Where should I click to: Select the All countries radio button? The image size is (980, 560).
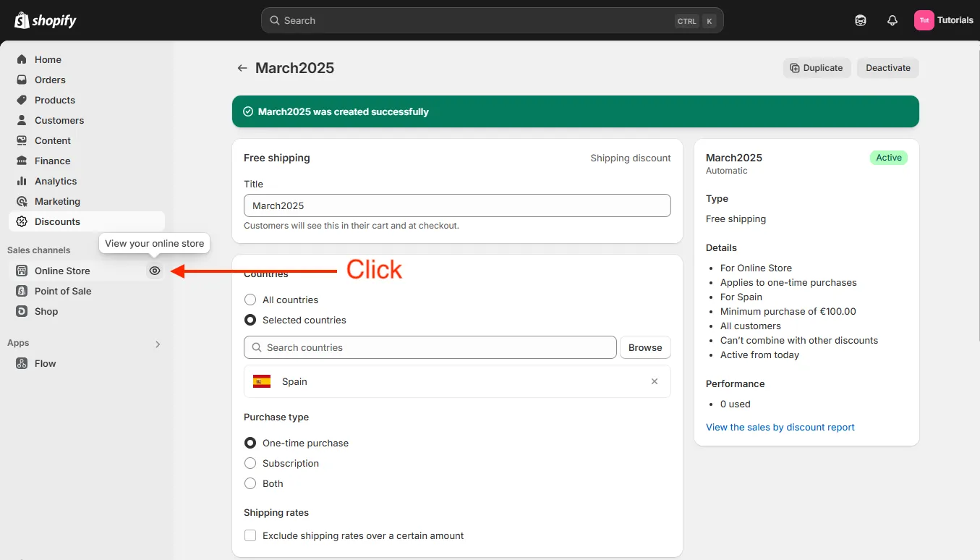coord(250,299)
